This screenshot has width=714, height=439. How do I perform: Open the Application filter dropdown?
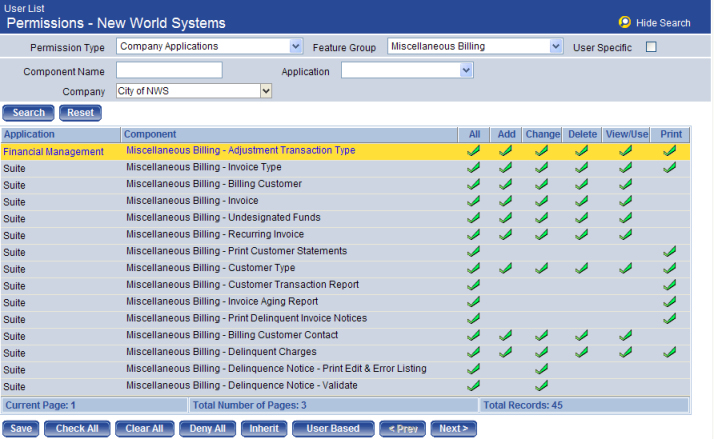tap(466, 70)
